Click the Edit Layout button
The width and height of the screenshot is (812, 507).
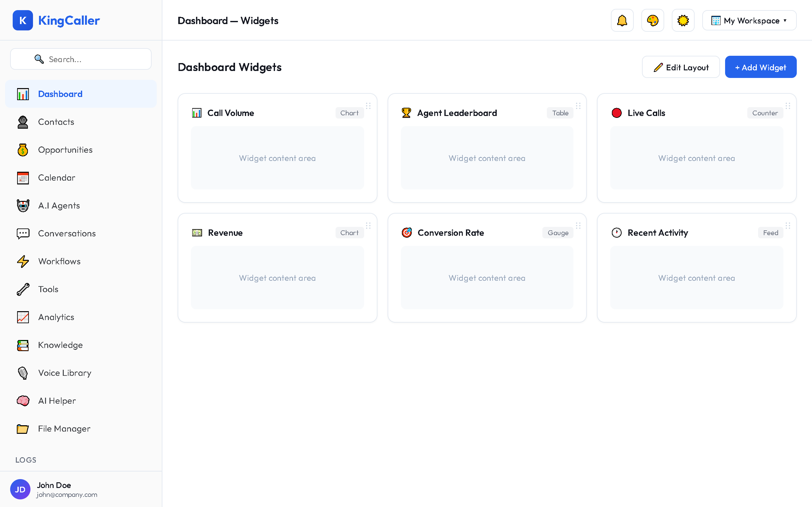681,67
